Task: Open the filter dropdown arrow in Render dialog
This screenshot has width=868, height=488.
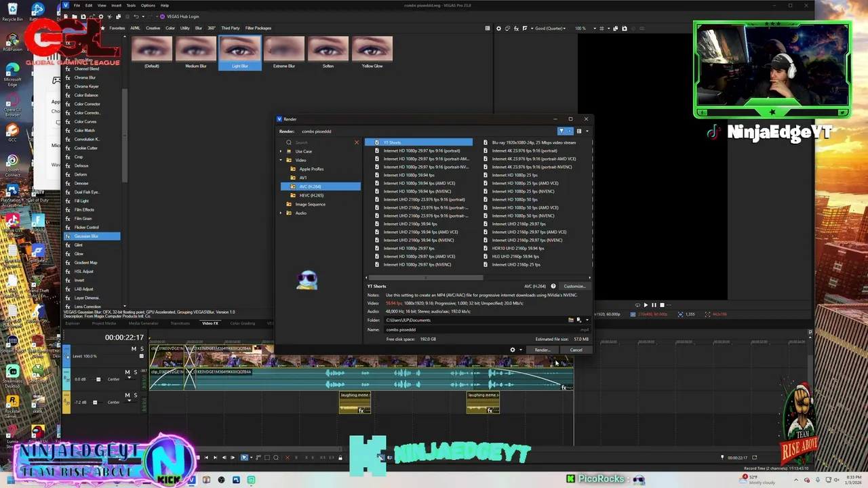Action: tap(570, 131)
